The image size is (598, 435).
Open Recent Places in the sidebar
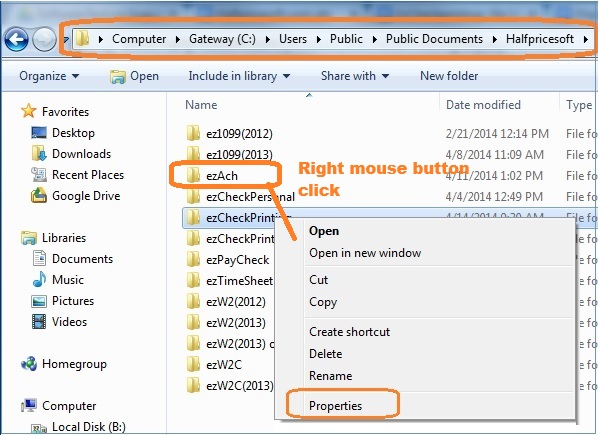pyautogui.click(x=88, y=175)
